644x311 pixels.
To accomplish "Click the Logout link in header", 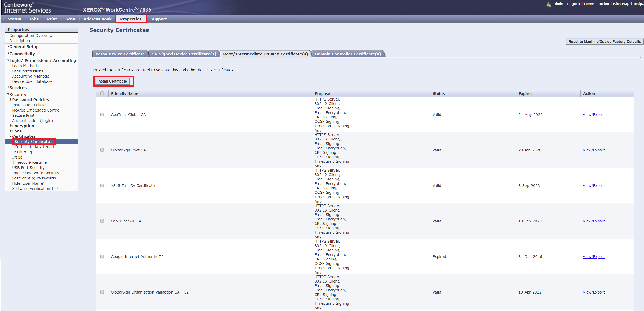I will tap(573, 4).
